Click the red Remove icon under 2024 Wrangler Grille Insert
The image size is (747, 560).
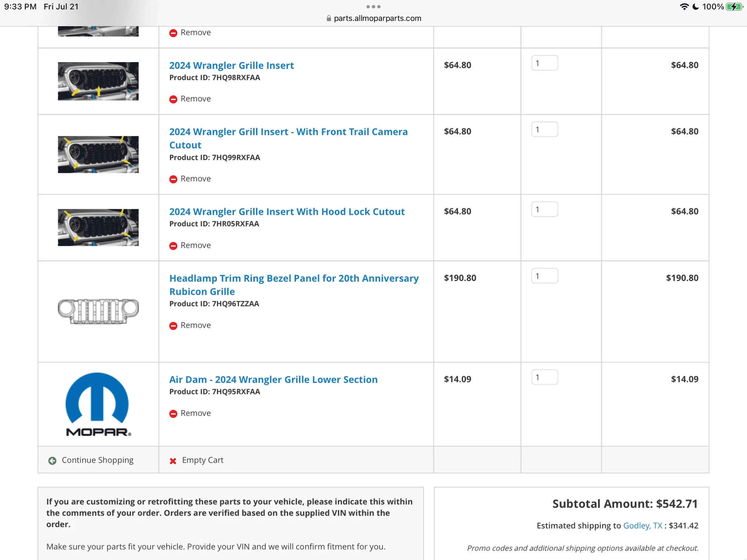[x=173, y=99]
